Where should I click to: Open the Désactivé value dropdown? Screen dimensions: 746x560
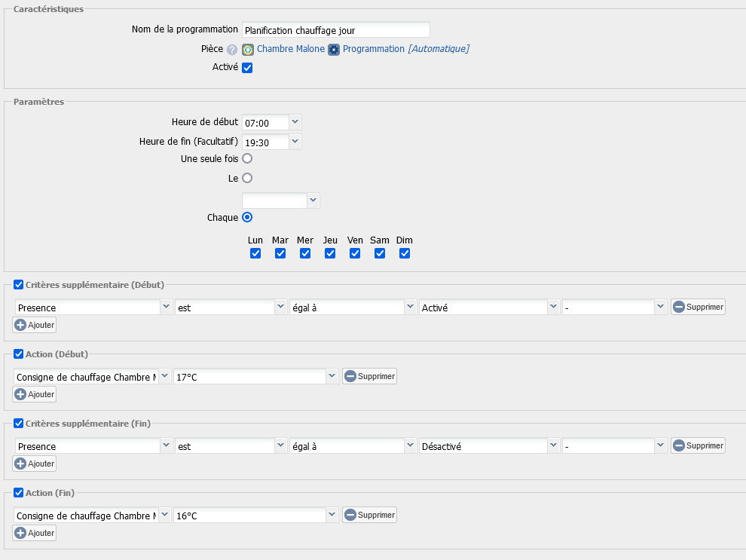click(554, 445)
